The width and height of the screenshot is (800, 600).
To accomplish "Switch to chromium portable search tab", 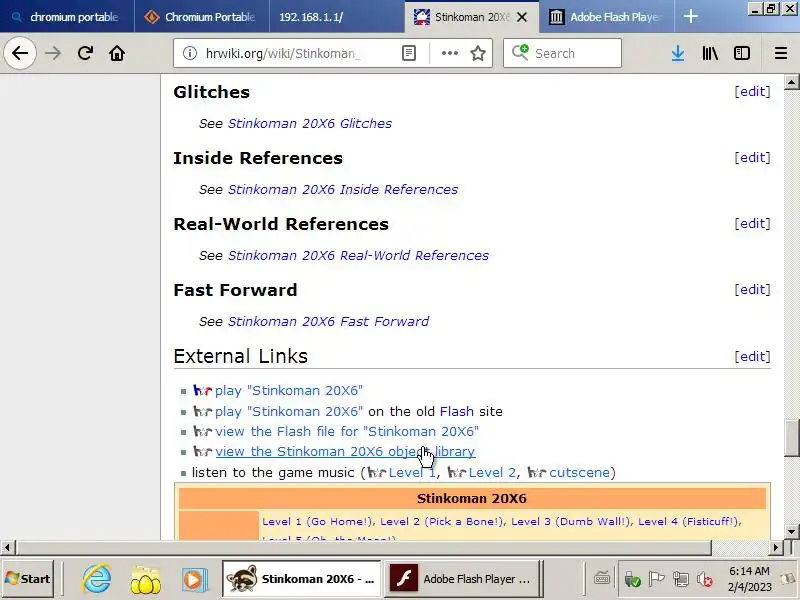I will click(x=66, y=17).
